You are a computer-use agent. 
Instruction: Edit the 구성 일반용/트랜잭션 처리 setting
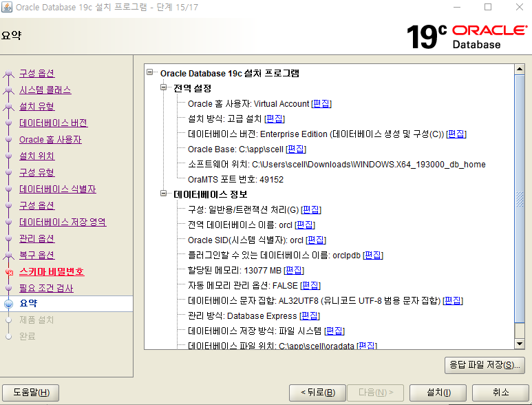click(311, 210)
